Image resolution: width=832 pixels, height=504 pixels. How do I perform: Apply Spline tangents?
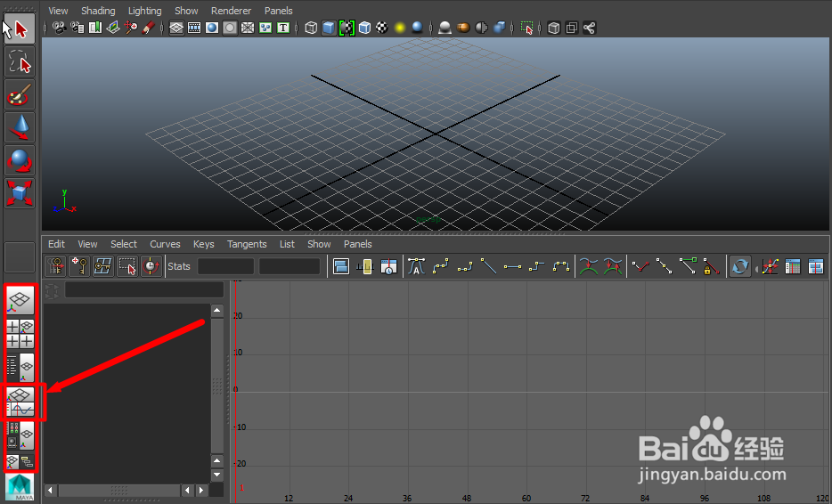[440, 265]
